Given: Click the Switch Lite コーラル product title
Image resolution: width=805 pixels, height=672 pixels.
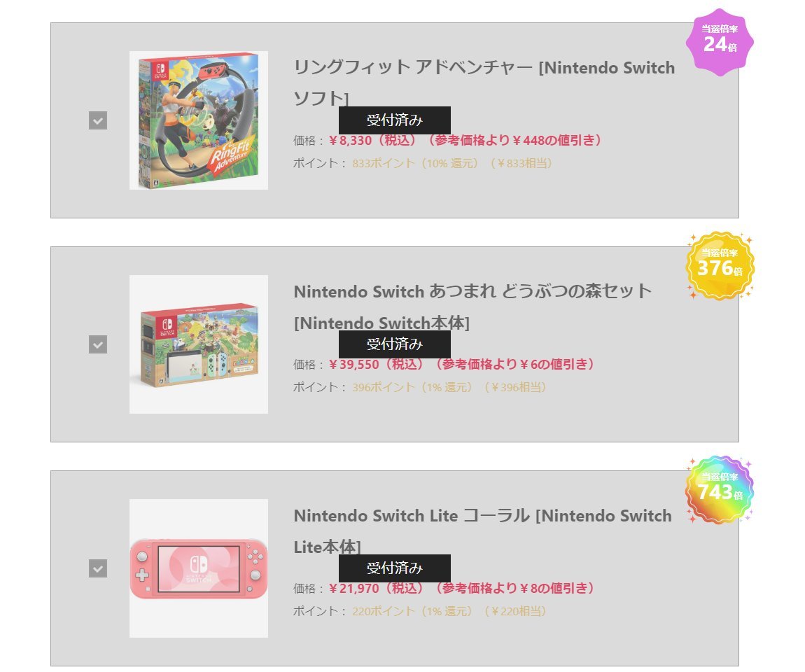Looking at the screenshot, I should click(x=482, y=517).
